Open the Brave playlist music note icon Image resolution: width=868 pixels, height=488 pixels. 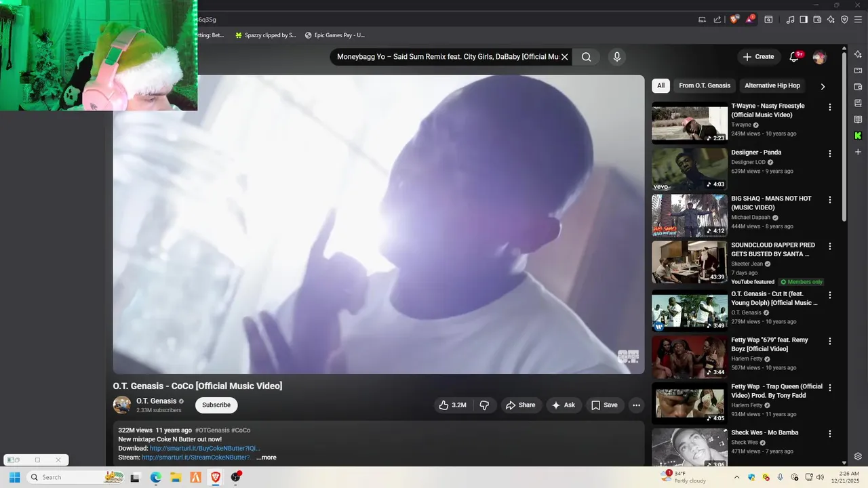pos(790,20)
